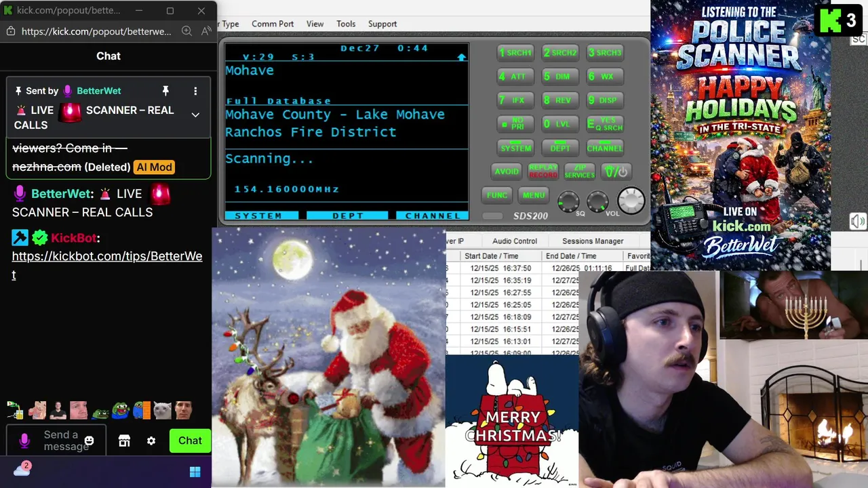Click the KickBot username in chat
This screenshot has width=868, height=488.
[73, 238]
